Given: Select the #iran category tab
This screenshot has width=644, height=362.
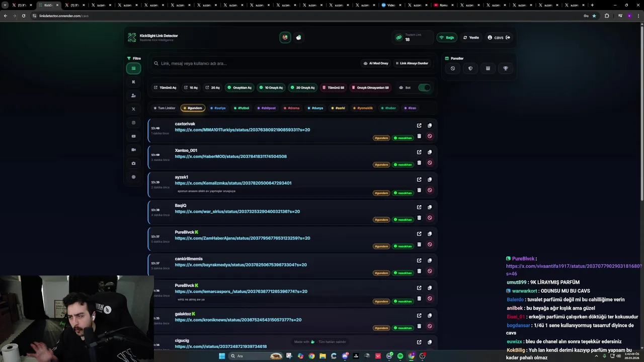Looking at the screenshot, I should point(410,108).
